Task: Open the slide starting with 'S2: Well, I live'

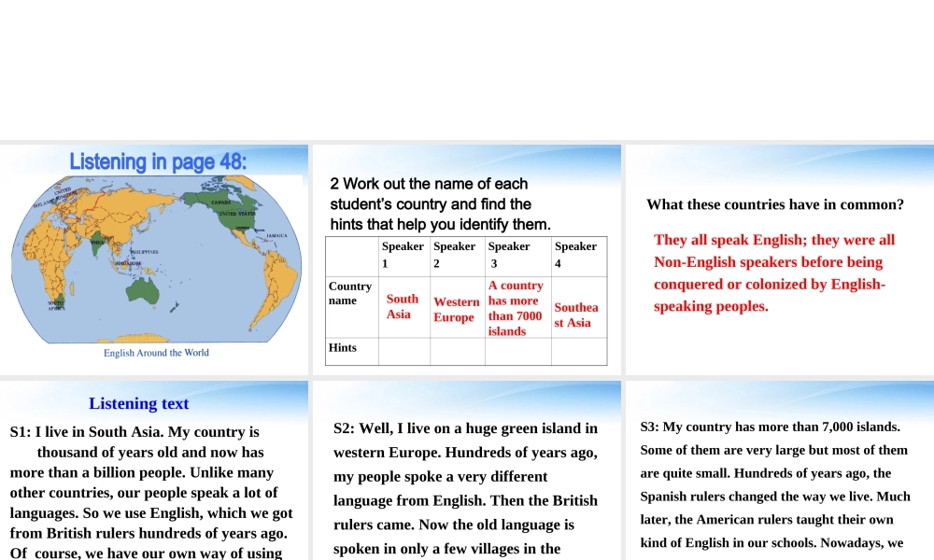Action: click(x=466, y=470)
